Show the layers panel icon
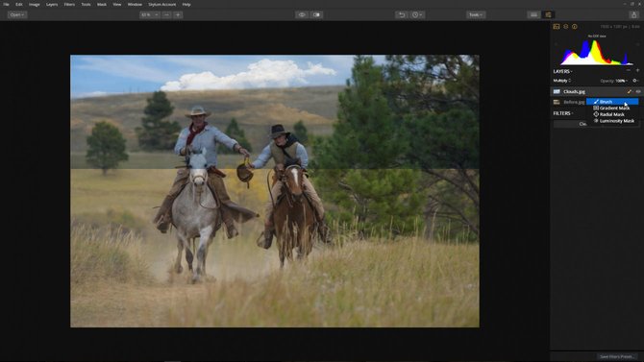Screen dimensions: 644x362 pos(565,27)
